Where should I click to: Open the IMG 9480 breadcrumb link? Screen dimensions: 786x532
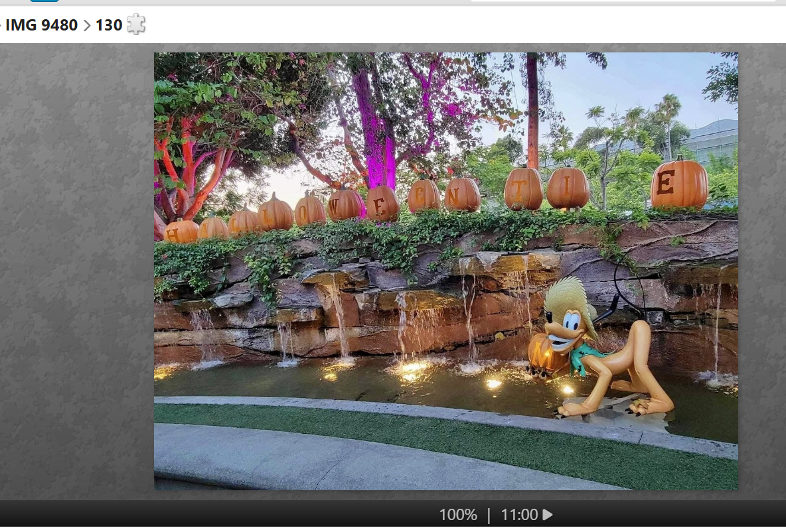(41, 25)
